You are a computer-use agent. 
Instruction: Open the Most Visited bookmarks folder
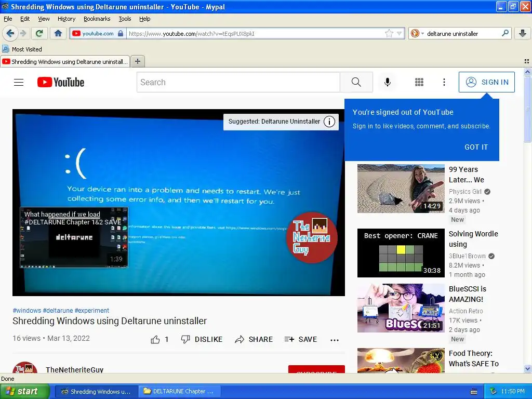(x=22, y=49)
